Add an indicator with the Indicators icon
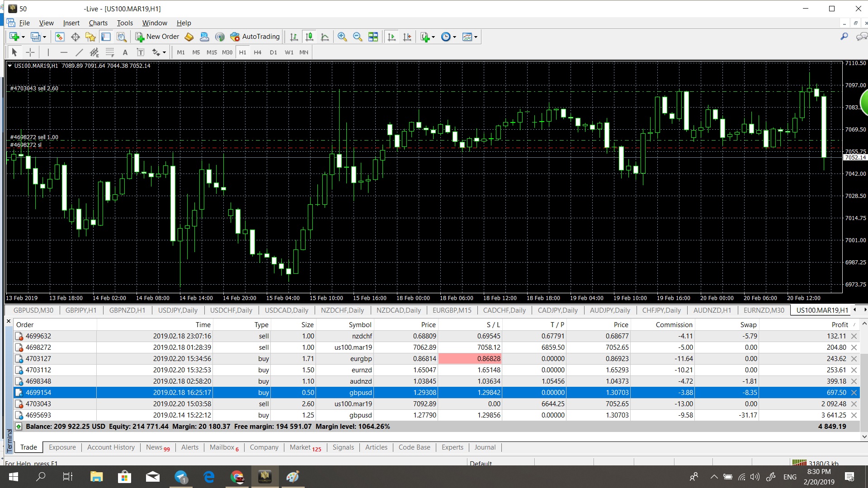This screenshot has width=868, height=488. [x=425, y=37]
